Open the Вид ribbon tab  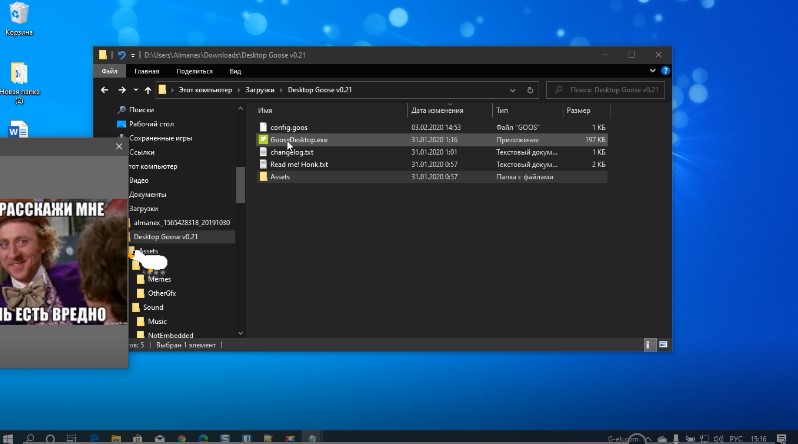[x=235, y=71]
